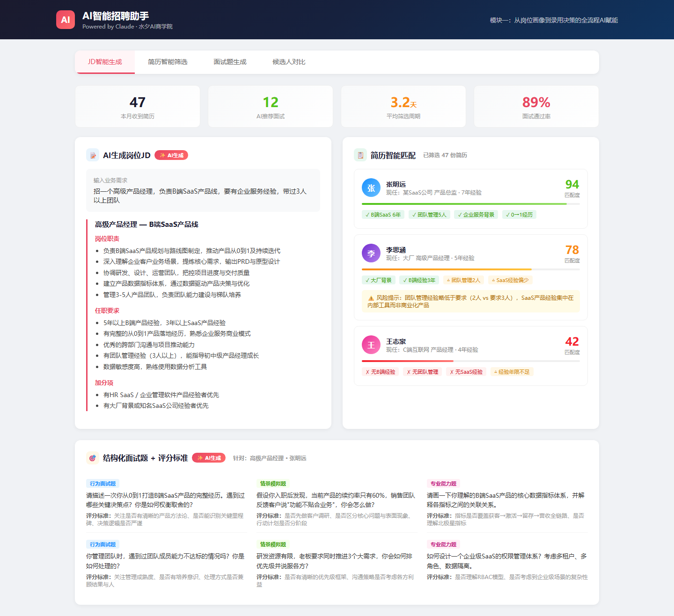Click the red AI logo icon

tap(66, 20)
